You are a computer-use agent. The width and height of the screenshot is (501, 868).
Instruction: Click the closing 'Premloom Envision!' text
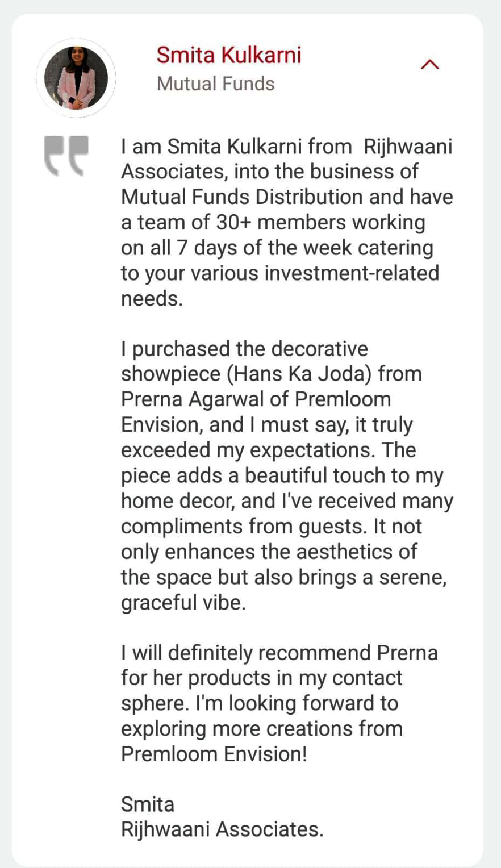214,754
